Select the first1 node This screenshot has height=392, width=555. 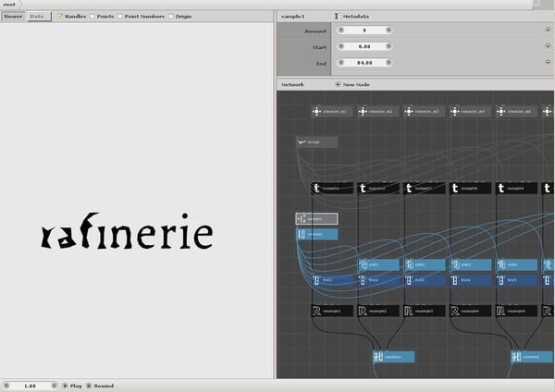click(332, 280)
